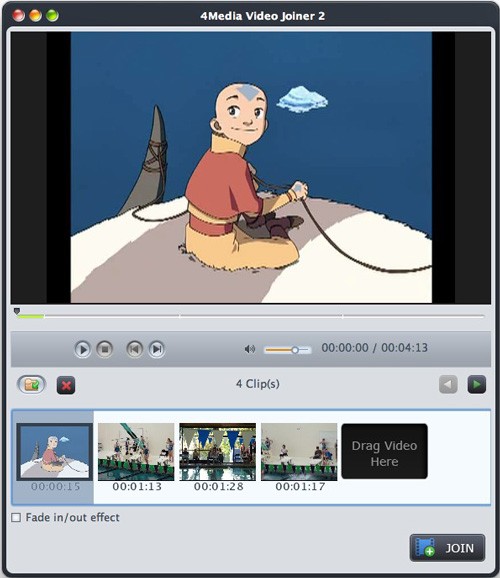This screenshot has width=500, height=578.
Task: Move selected clip right with green arrow
Action: tap(476, 384)
